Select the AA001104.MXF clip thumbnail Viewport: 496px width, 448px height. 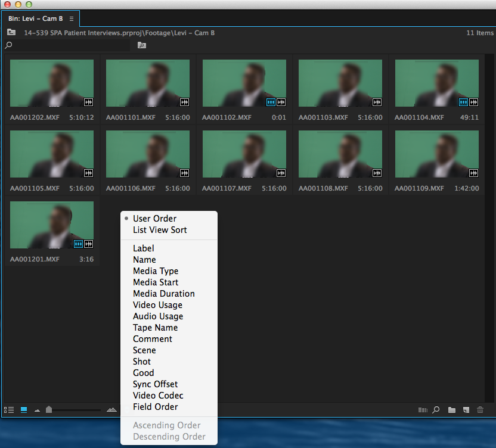[x=437, y=83]
